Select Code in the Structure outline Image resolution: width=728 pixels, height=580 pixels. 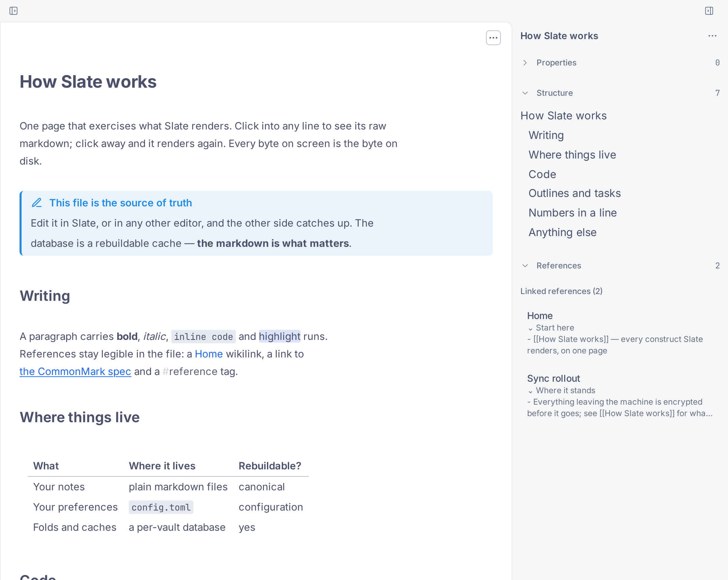coord(542,174)
